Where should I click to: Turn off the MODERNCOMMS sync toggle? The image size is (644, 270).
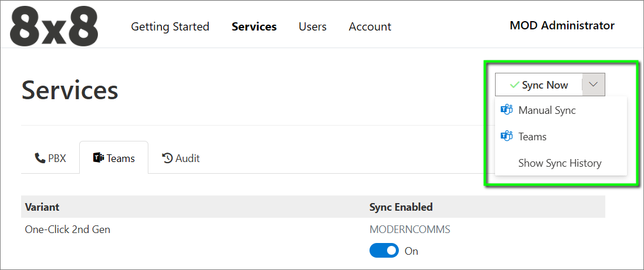[x=384, y=251]
